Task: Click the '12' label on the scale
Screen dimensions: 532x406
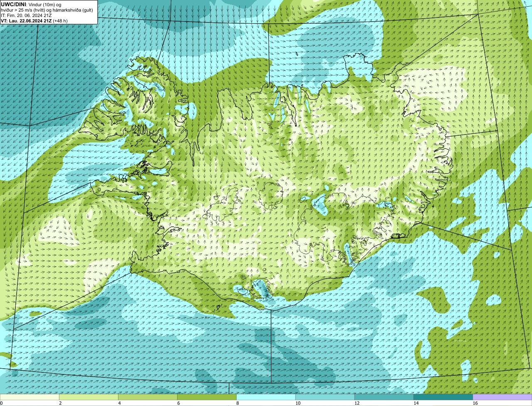Action: [357, 403]
